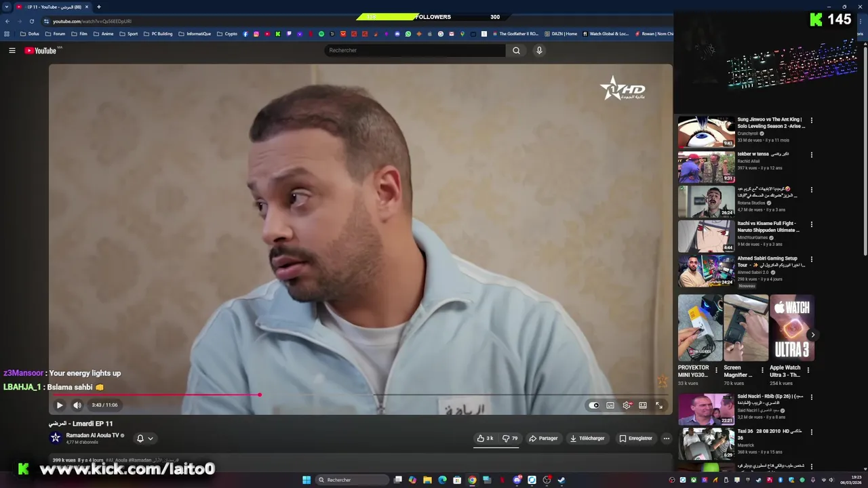Reload the page in the browser
This screenshot has width=868, height=488.
[x=31, y=21]
